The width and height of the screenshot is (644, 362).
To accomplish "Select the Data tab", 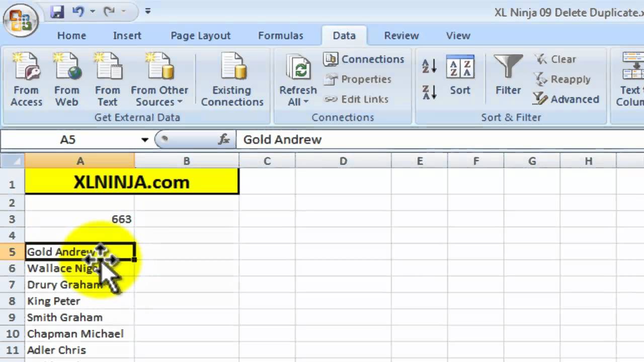I will coord(344,36).
